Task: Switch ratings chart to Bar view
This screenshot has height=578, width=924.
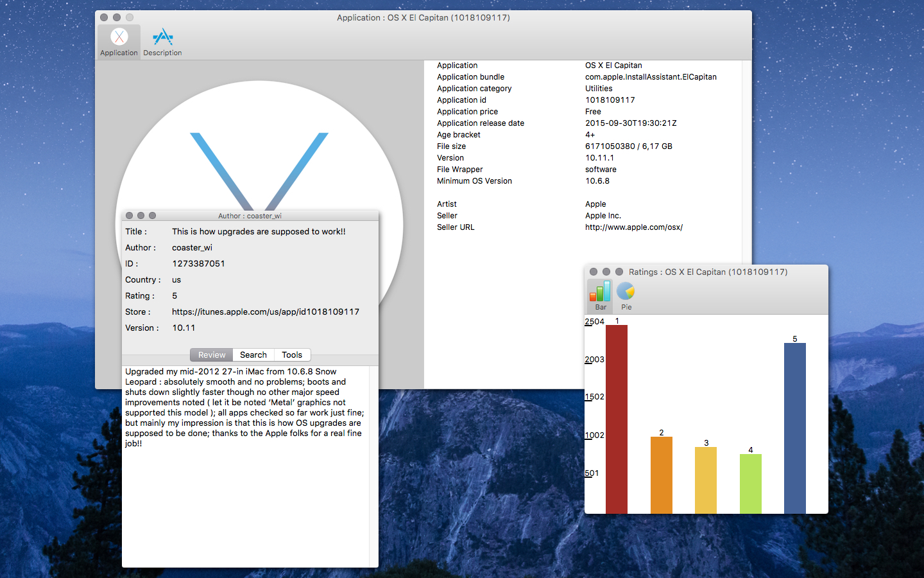Action: (601, 296)
